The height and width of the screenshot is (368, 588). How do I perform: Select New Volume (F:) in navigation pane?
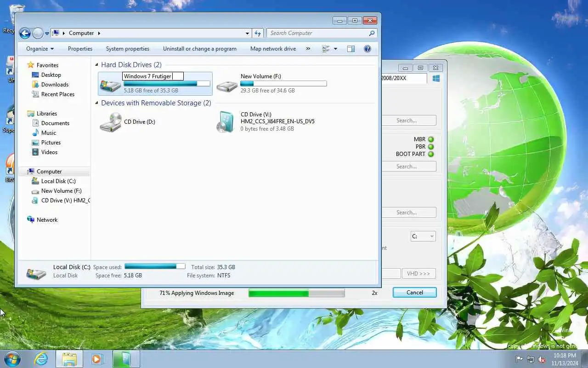pyautogui.click(x=61, y=191)
